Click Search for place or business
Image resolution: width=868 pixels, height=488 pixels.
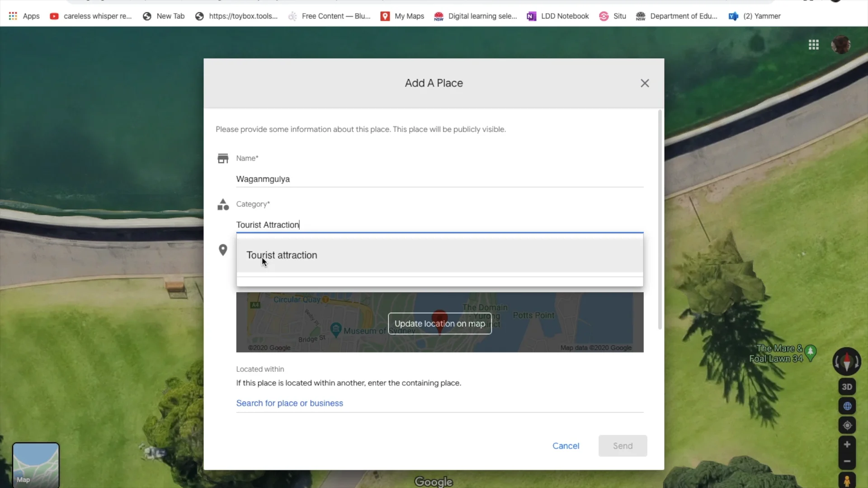click(289, 403)
